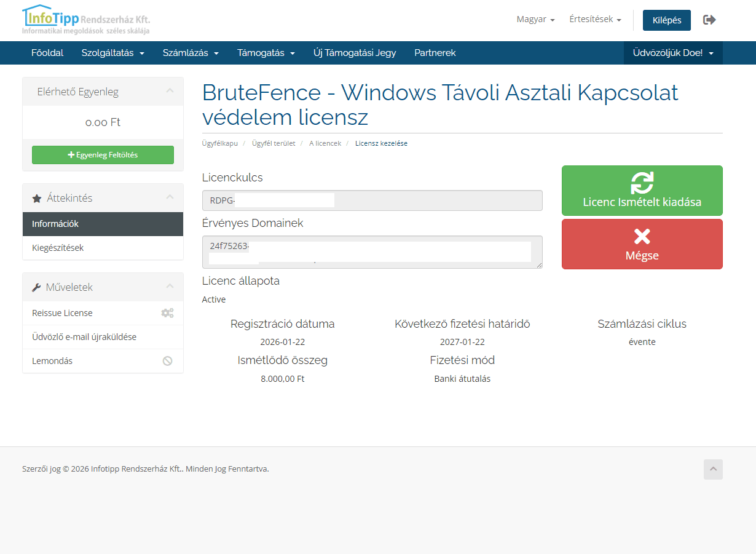The width and height of the screenshot is (756, 554).
Task: Go to Főoldal in the navigation bar
Action: [47, 53]
